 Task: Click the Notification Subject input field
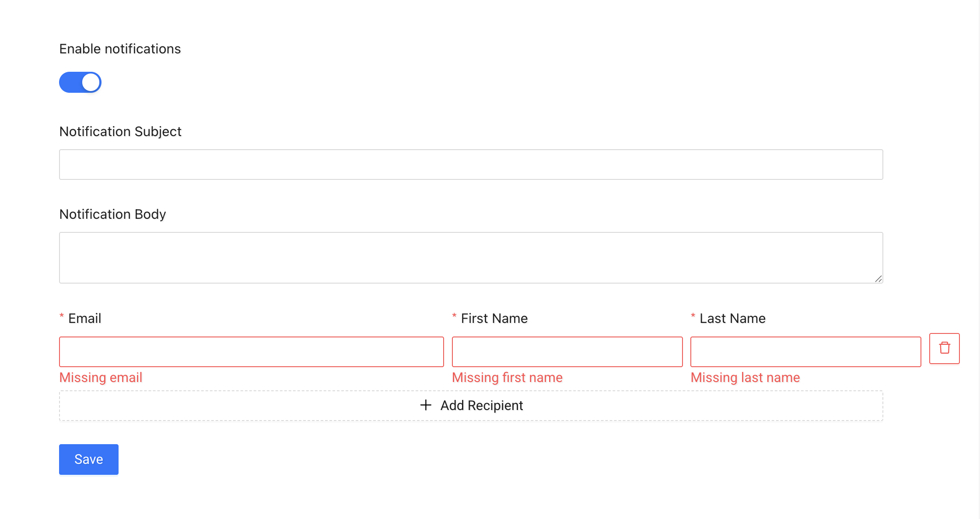point(471,164)
